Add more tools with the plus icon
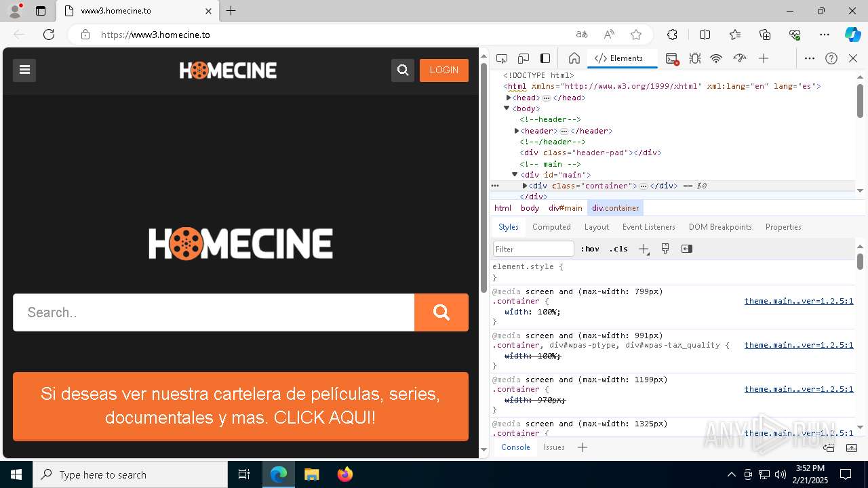The height and width of the screenshot is (488, 868). (x=764, y=58)
